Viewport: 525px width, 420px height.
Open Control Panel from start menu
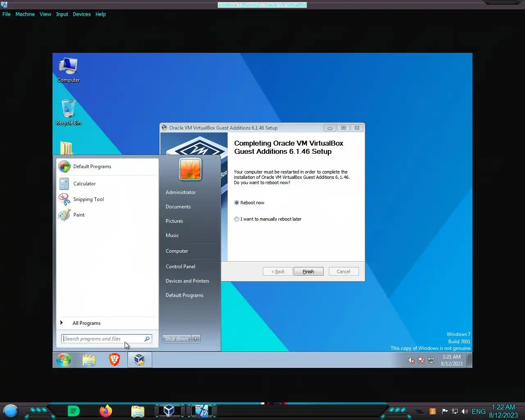[180, 267]
